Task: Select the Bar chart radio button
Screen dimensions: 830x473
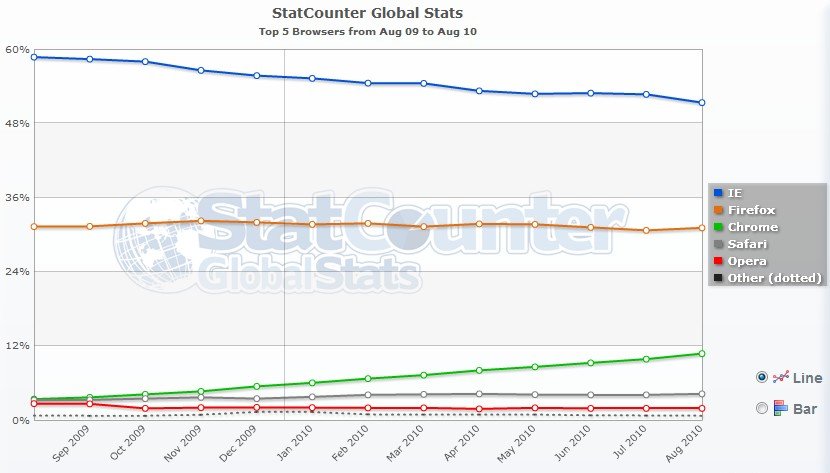Action: (762, 408)
